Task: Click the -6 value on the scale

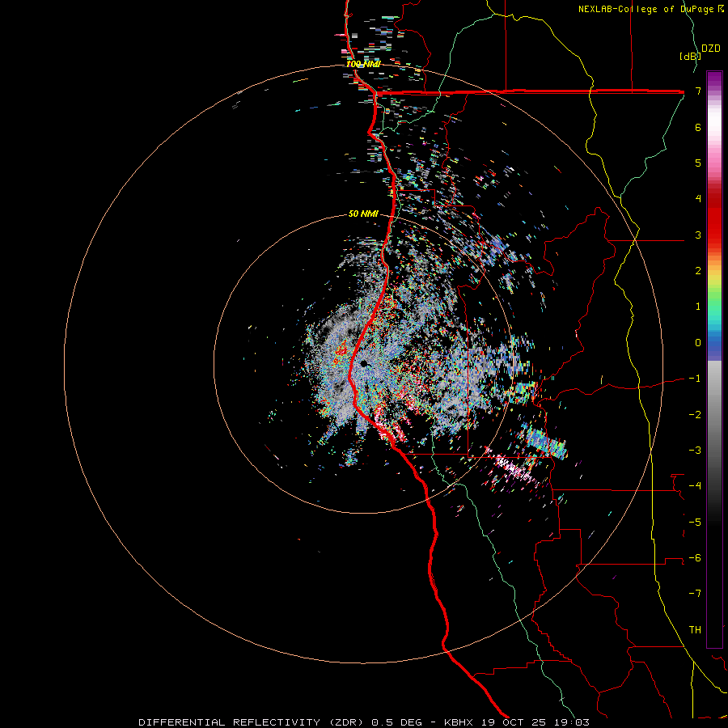Action: click(x=695, y=558)
